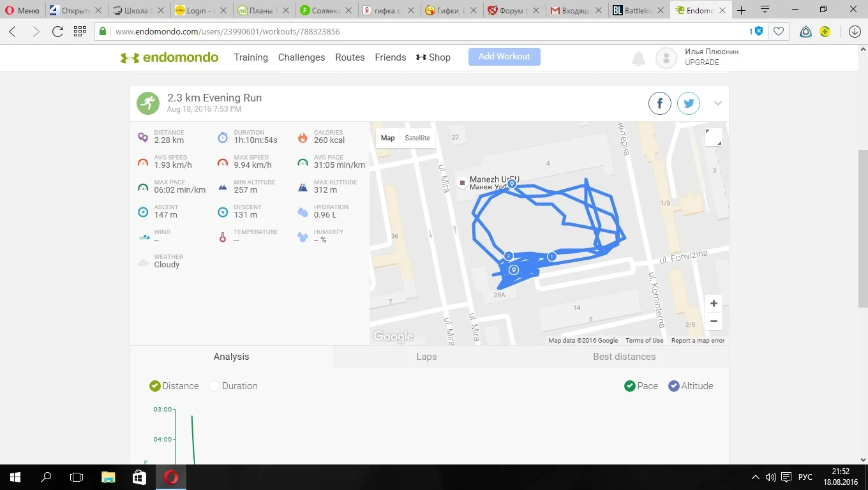Open the browser tab menu icon
The width and height of the screenshot is (868, 490).
click(x=765, y=10)
